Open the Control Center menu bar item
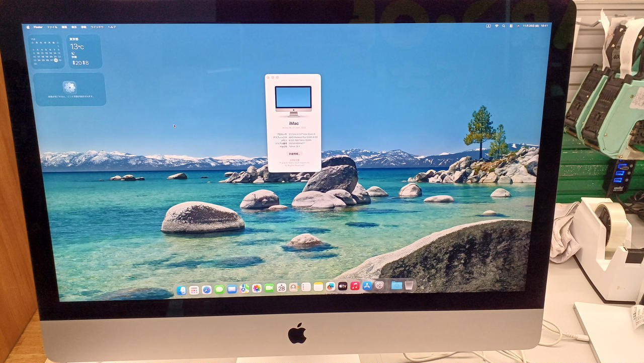Screen dimensions: 644x363 point(511,26)
